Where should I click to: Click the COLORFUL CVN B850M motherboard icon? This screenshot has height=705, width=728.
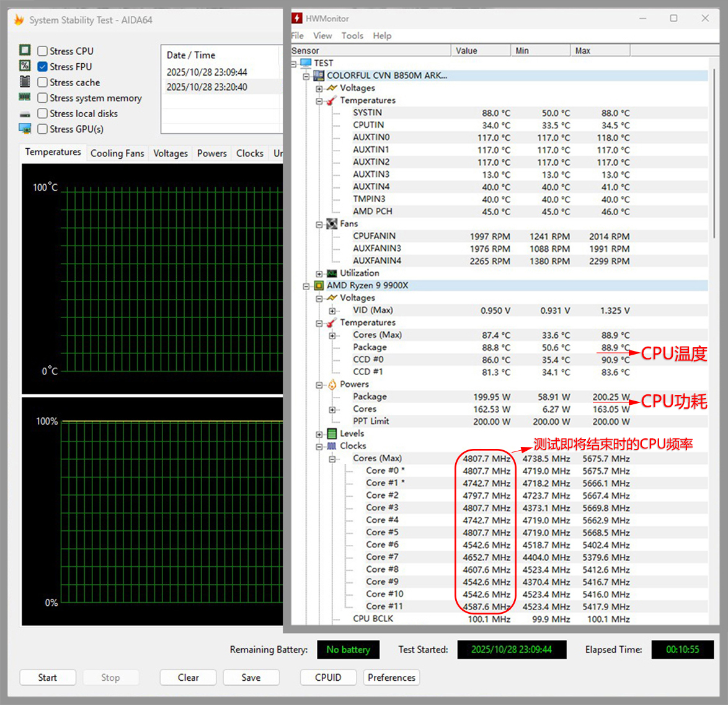click(319, 76)
